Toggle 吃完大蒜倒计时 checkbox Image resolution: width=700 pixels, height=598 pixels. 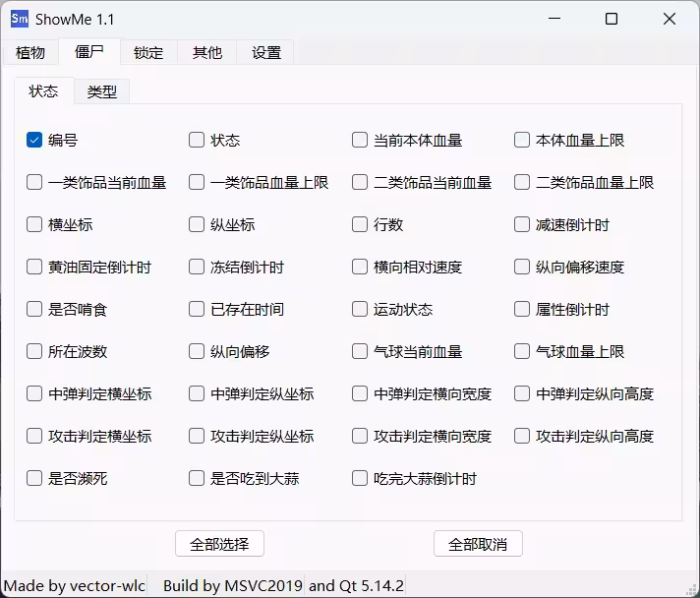360,478
